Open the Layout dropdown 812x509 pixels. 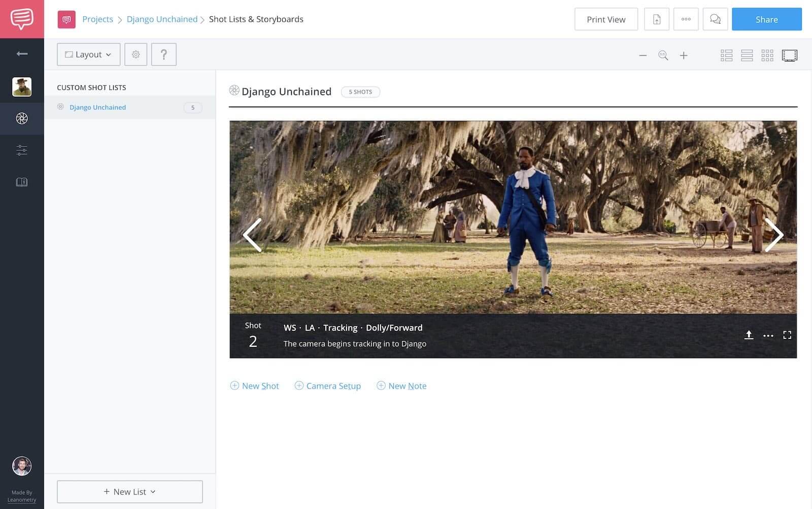pos(88,54)
